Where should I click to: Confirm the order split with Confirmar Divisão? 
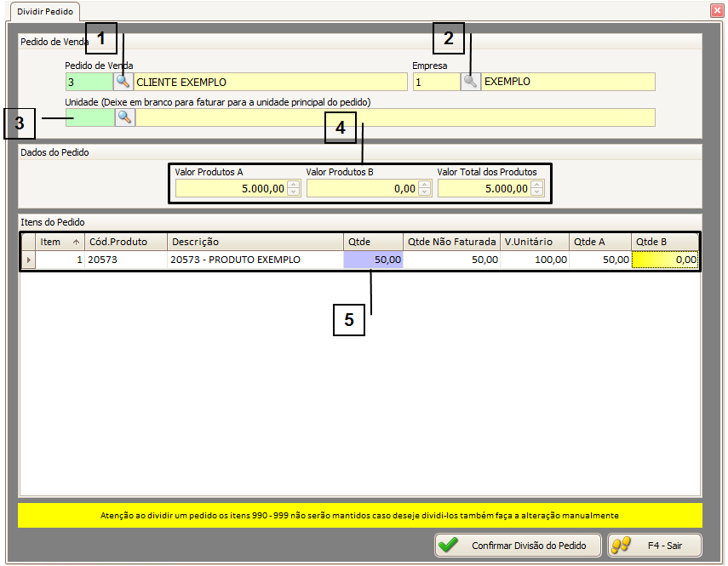519,545
